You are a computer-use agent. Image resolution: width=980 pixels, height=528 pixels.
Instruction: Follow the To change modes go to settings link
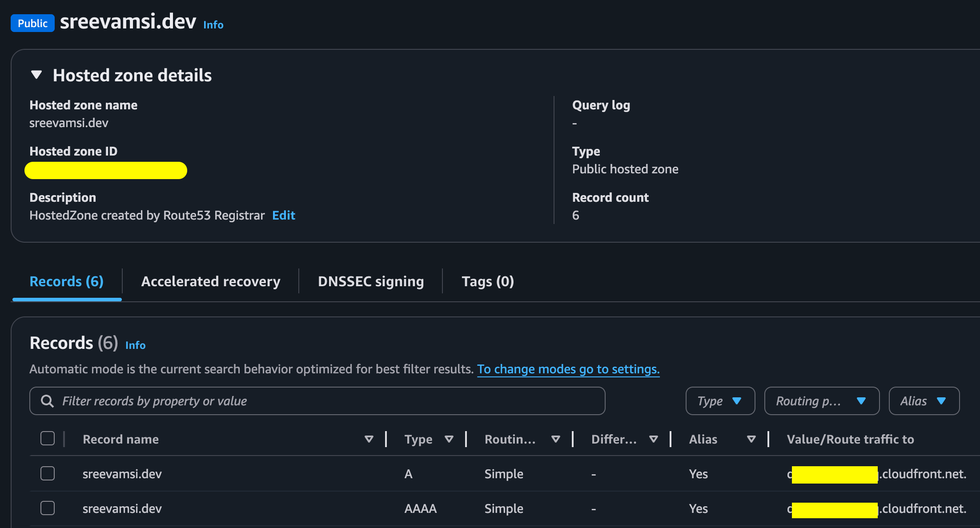pos(568,369)
